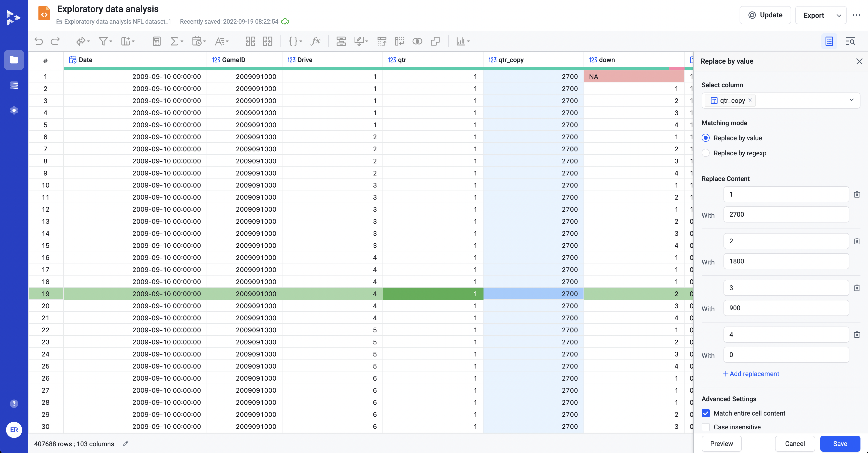The height and width of the screenshot is (453, 868).
Task: Open the fx formula tool
Action: point(316,41)
